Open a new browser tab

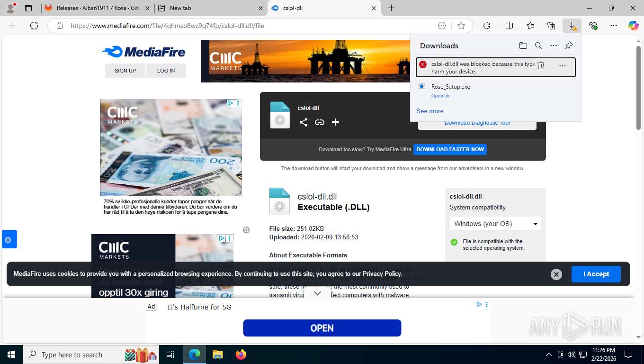tap(391, 8)
